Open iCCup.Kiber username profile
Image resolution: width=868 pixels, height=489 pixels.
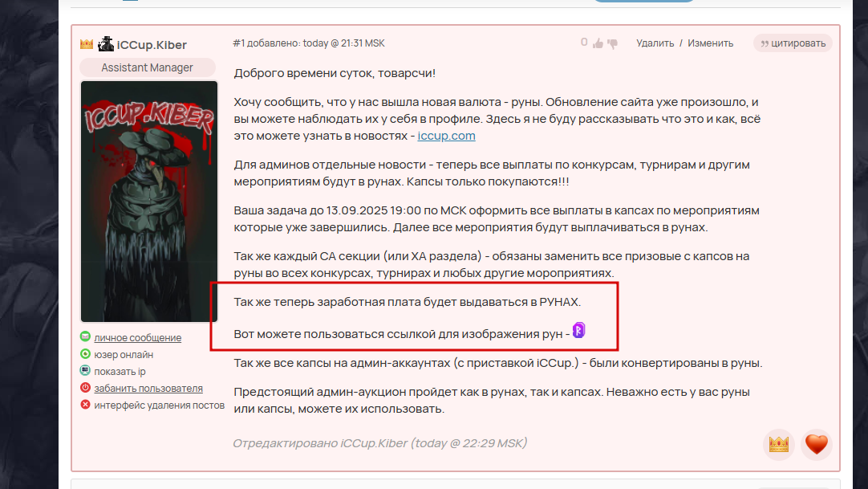[x=152, y=45]
